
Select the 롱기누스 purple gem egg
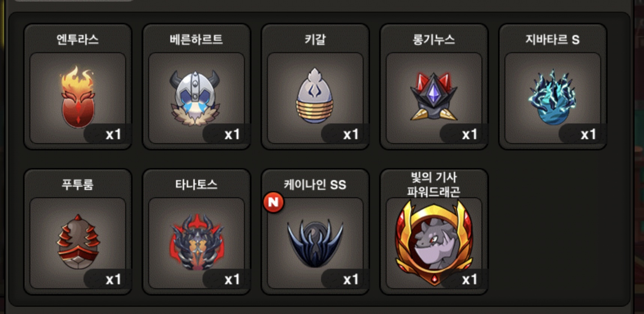coord(434,96)
